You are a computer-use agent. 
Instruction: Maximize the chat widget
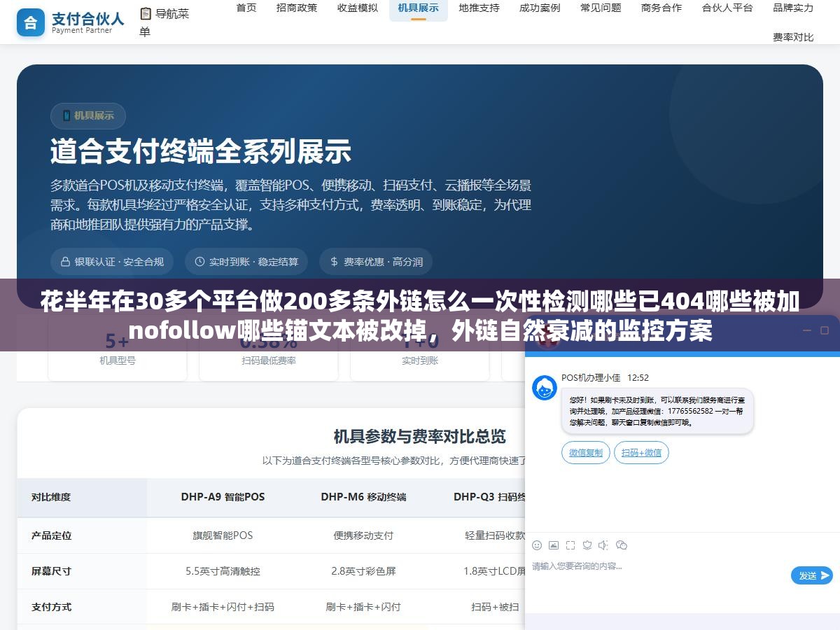pyautogui.click(x=823, y=330)
